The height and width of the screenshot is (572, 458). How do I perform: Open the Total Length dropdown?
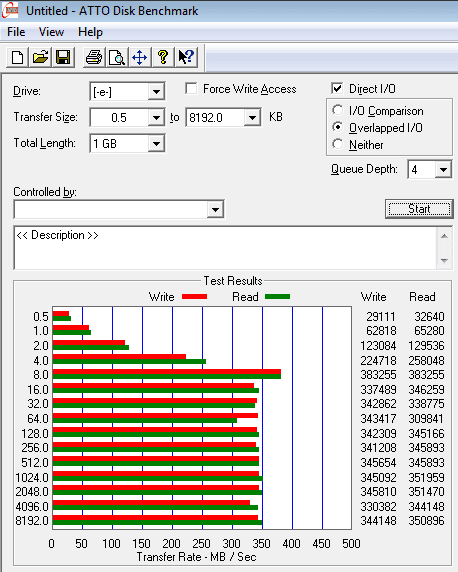pos(156,144)
